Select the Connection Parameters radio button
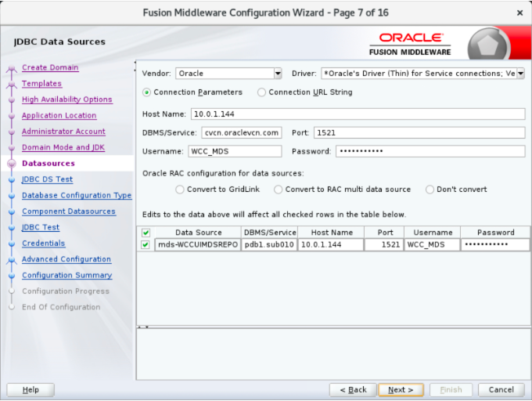The width and height of the screenshot is (532, 401). tap(146, 92)
